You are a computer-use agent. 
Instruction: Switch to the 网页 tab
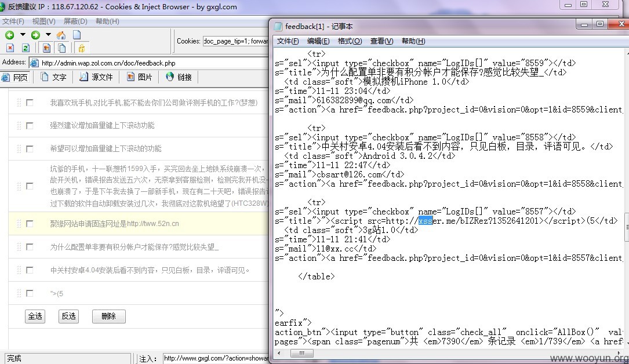coord(16,77)
